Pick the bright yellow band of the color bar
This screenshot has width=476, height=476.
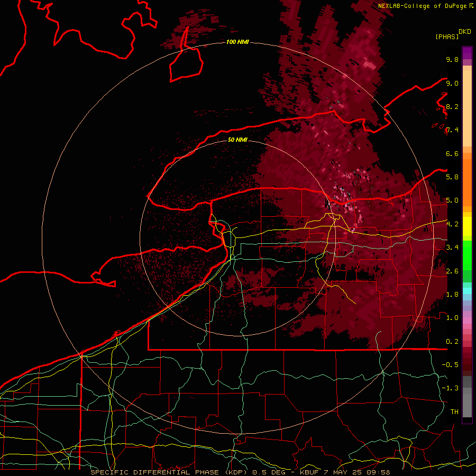[x=467, y=226]
